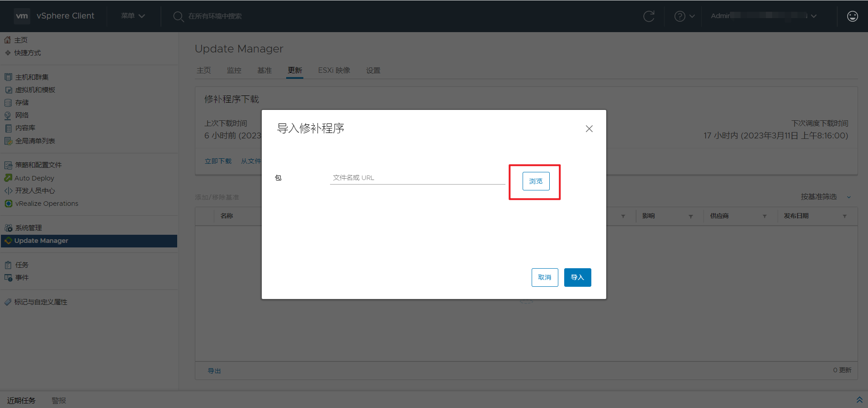Viewport: 868px width, 408px height.
Task: Click the 导出 export link
Action: coord(214,371)
